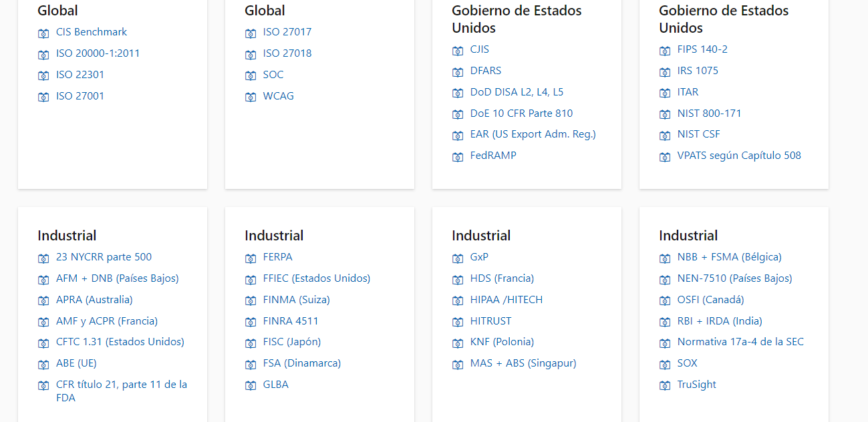The width and height of the screenshot is (868, 422).
Task: Click the certificate icon beside CIS Benchmark
Action: point(43,33)
